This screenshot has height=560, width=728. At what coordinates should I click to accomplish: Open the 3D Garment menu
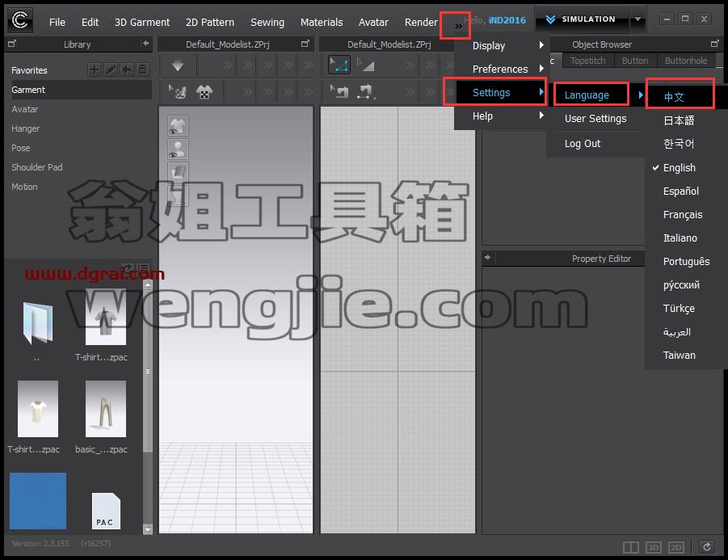click(142, 23)
